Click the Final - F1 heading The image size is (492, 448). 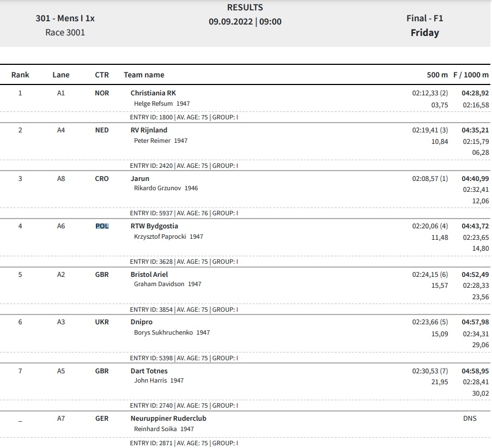[425, 18]
